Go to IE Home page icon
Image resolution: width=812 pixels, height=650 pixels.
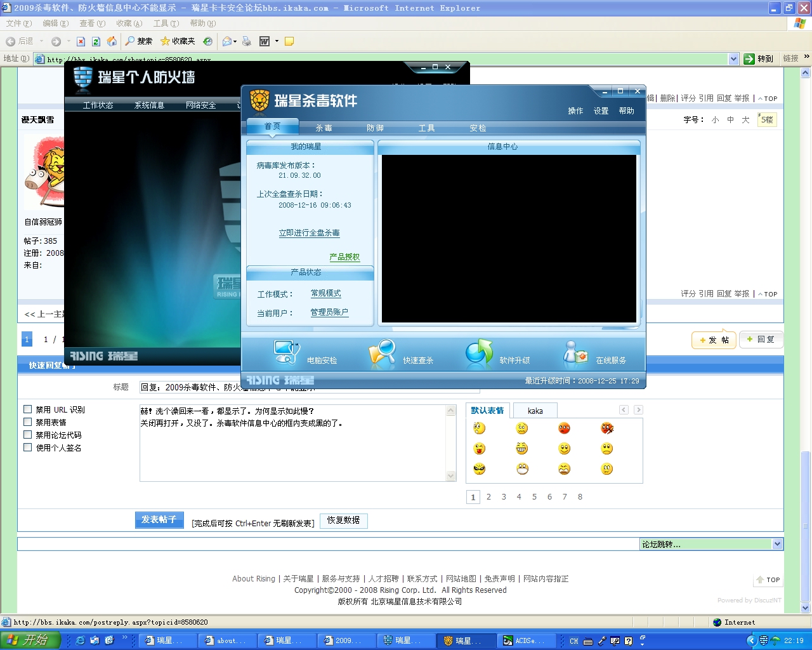[x=112, y=41]
